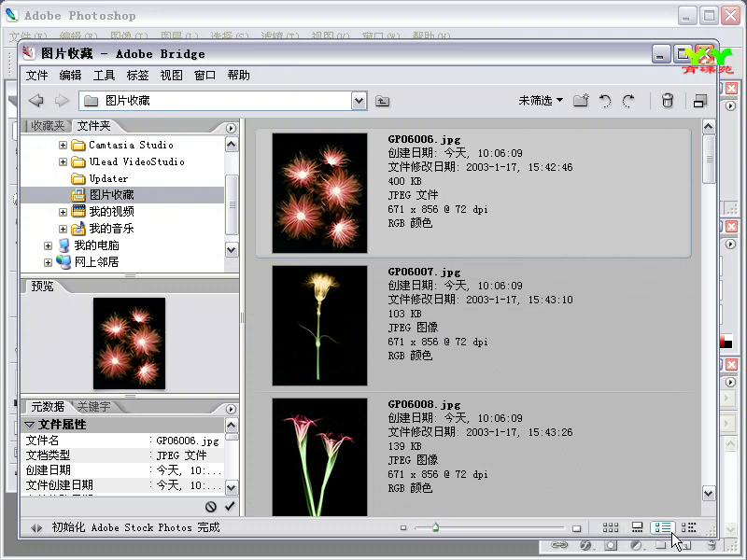Open the 视图 menu
Screen dimensions: 747x560
[x=172, y=76]
